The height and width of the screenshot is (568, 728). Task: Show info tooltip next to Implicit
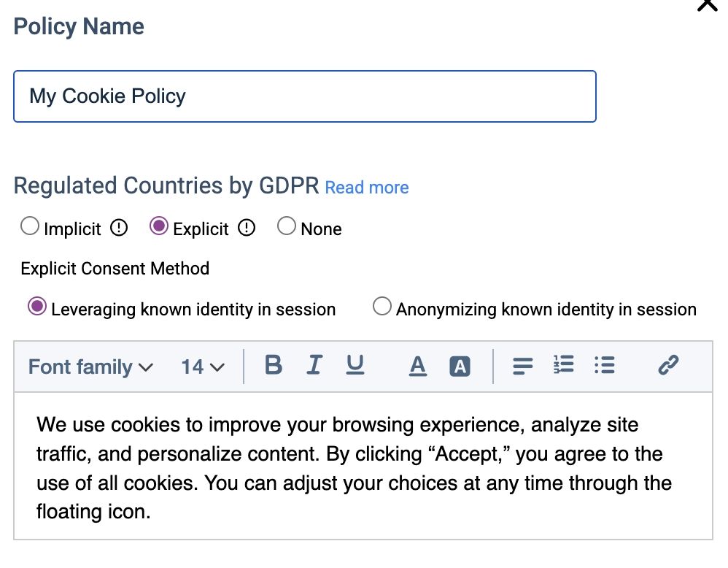(119, 229)
